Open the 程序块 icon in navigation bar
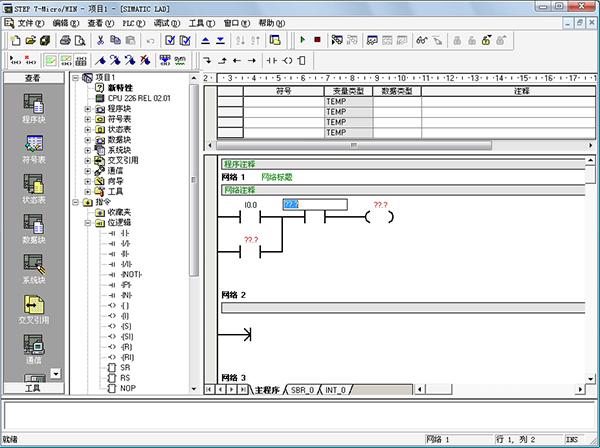Image resolution: width=600 pixels, height=448 pixels. pos(33,105)
